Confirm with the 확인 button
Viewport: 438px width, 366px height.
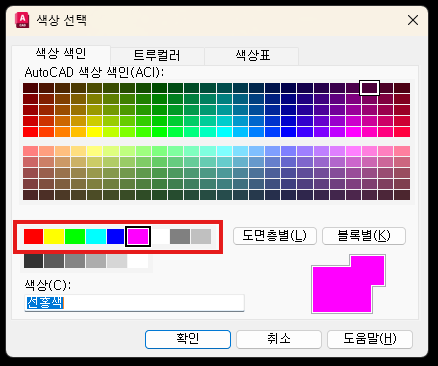(188, 339)
